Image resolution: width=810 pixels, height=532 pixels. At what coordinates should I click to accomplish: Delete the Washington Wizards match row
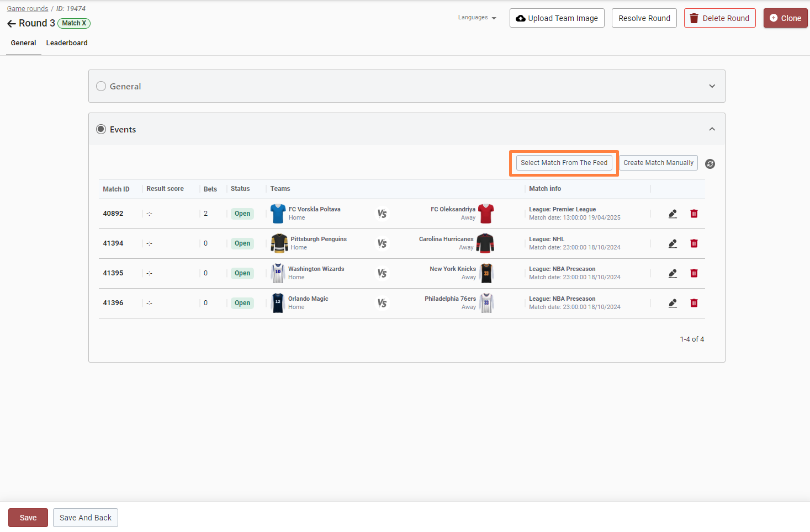[x=694, y=274]
